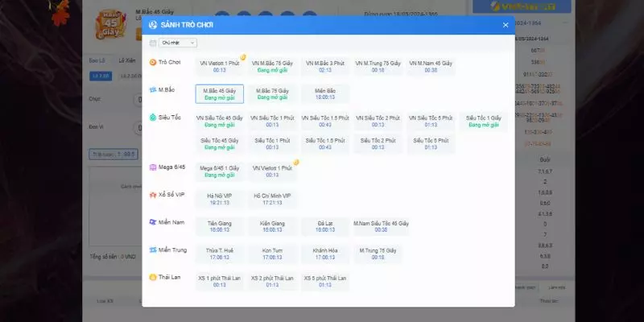Open M.Bắc 75 Giây in M.Bắc row
The width and height of the screenshot is (644, 322).
(x=272, y=94)
